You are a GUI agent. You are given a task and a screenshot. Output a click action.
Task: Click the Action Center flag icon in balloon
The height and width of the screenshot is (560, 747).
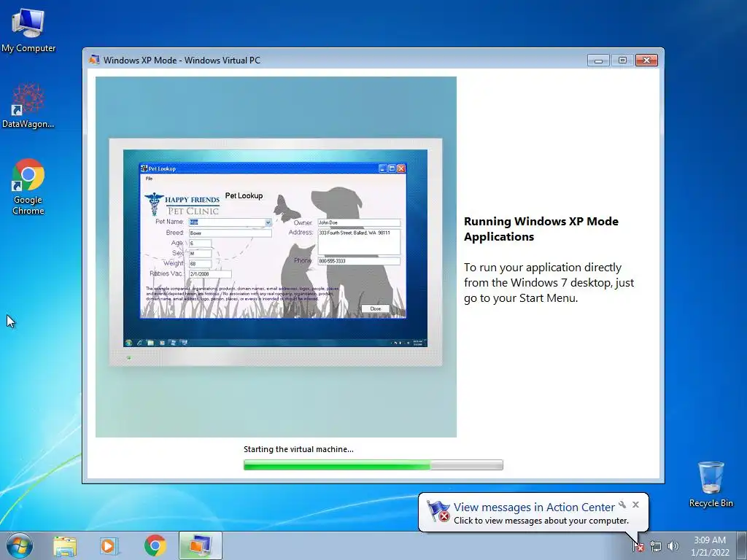pyautogui.click(x=438, y=511)
